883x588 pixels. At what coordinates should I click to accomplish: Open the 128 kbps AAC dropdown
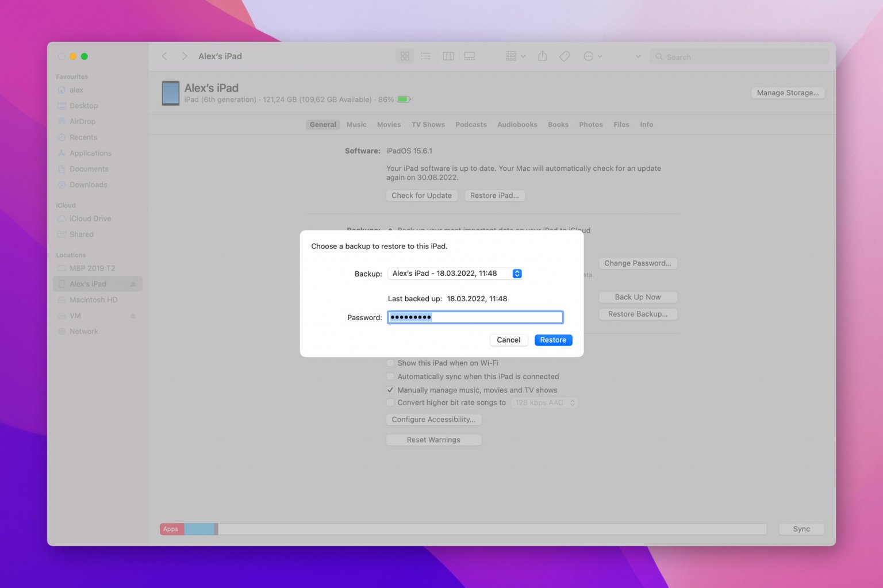click(544, 402)
